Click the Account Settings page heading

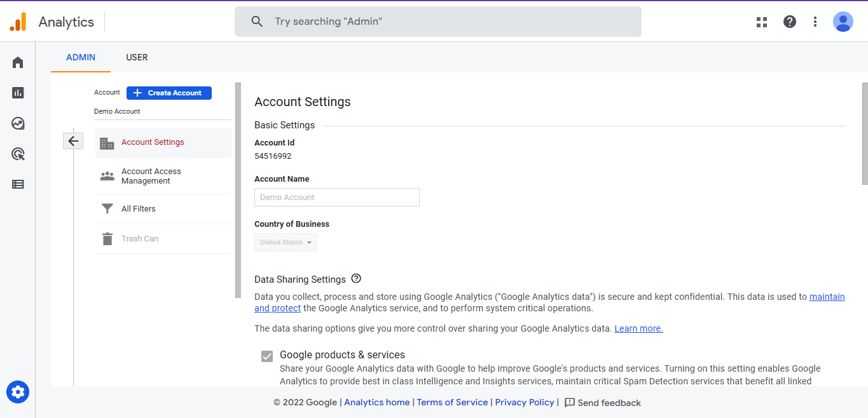[303, 102]
